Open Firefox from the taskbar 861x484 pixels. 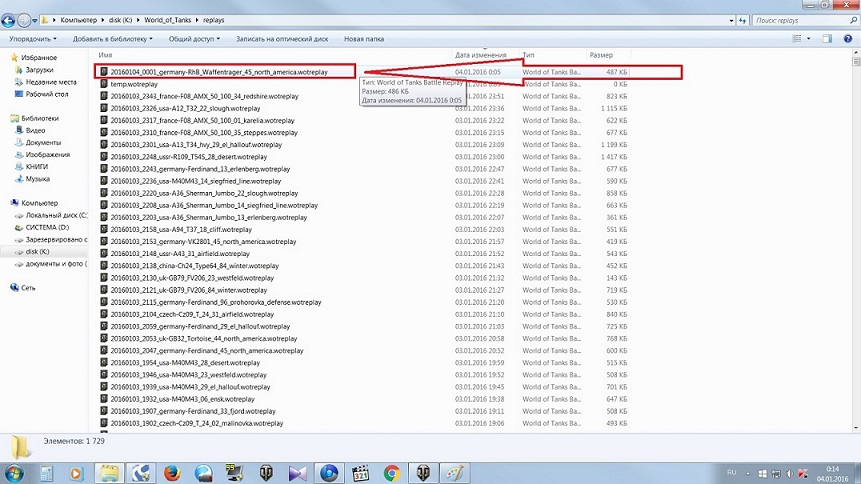click(172, 473)
